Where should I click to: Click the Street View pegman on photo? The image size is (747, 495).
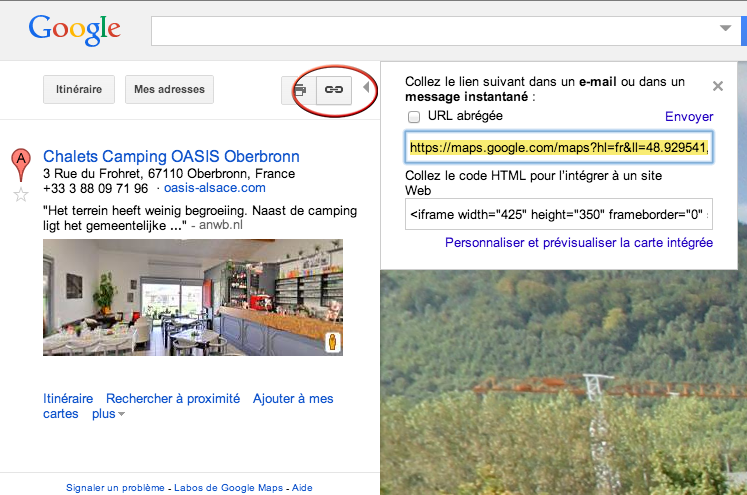point(333,342)
